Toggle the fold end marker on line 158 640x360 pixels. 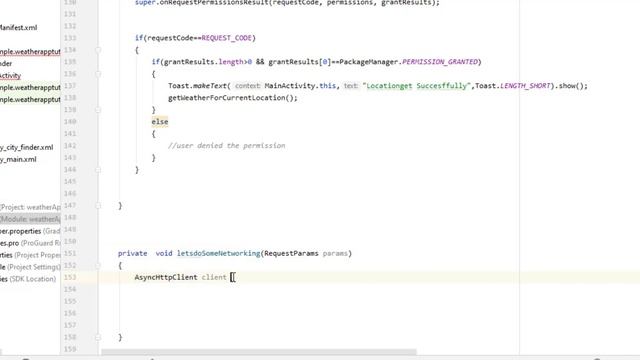tap(98, 337)
